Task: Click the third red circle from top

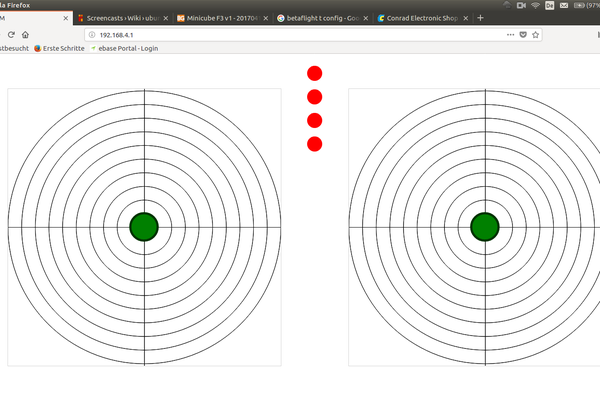Action: coord(315,121)
